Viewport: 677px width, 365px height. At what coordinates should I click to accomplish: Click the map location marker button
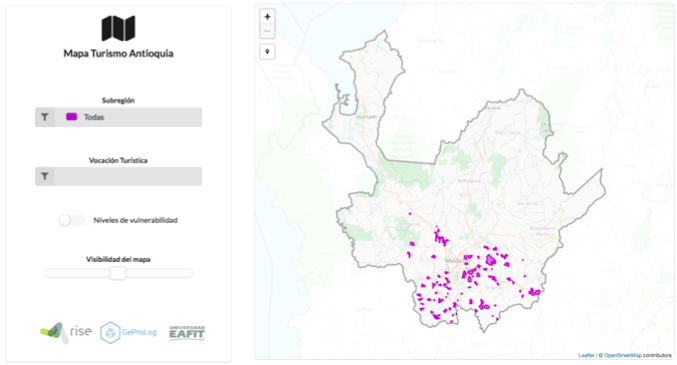pyautogui.click(x=267, y=52)
